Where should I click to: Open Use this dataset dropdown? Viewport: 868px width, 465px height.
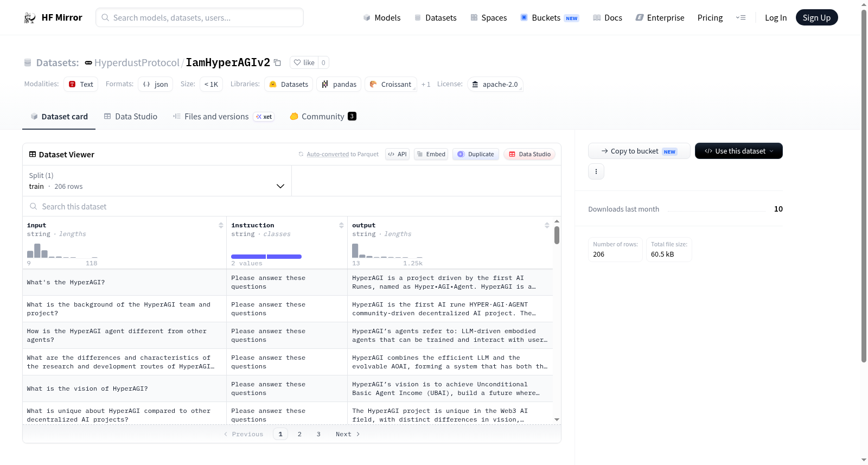tap(738, 151)
